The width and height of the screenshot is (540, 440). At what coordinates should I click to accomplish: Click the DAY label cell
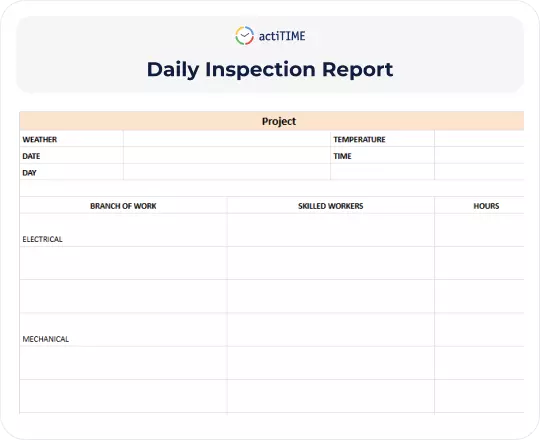72,172
